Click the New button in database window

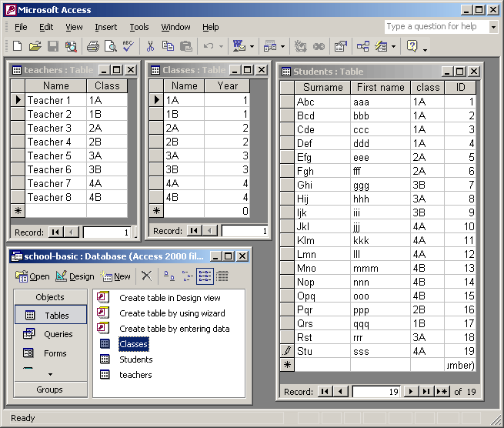coord(115,276)
